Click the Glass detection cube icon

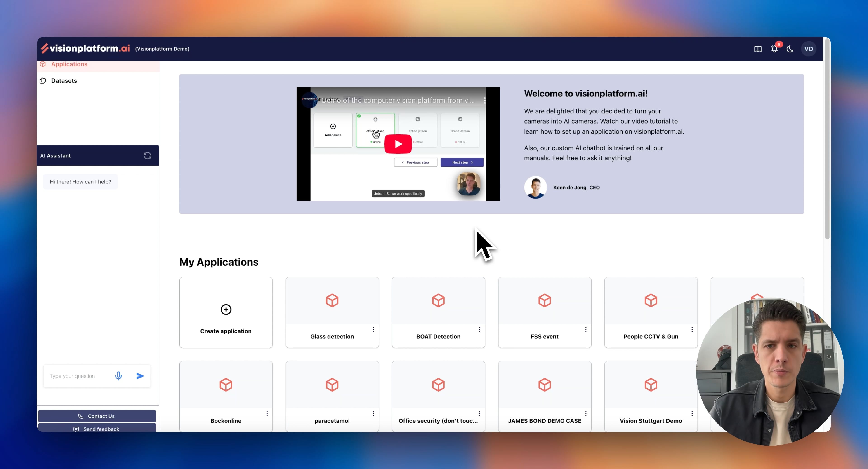tap(332, 300)
